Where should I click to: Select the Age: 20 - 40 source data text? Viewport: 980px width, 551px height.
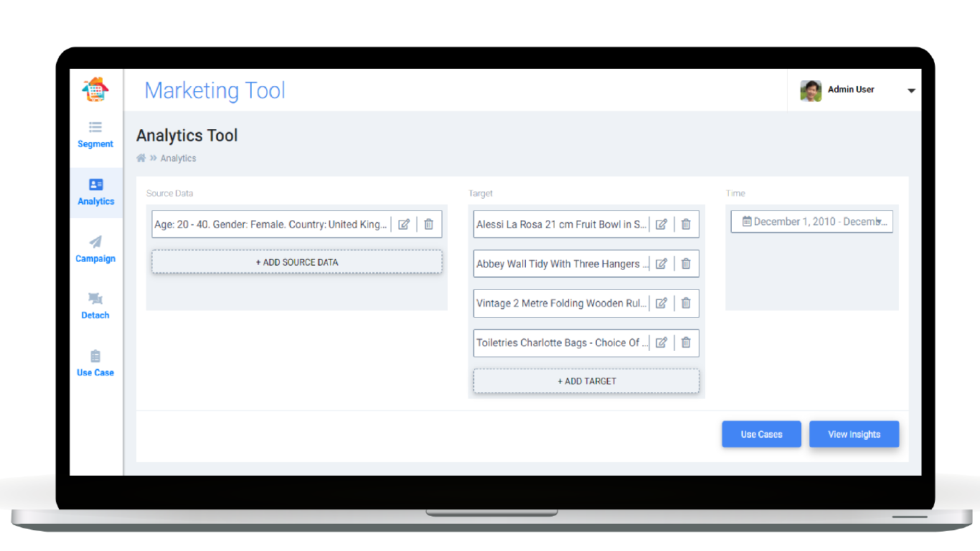(x=271, y=225)
